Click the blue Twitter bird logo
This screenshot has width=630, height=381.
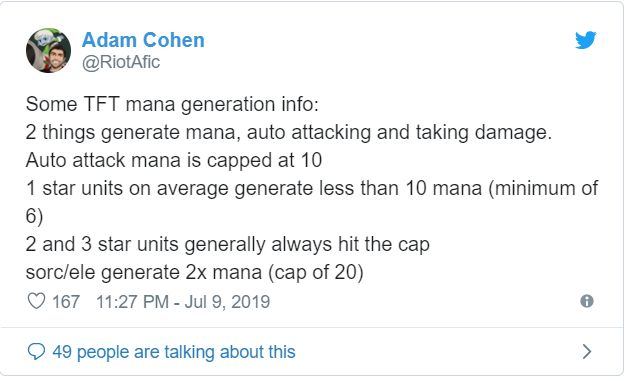(x=585, y=40)
